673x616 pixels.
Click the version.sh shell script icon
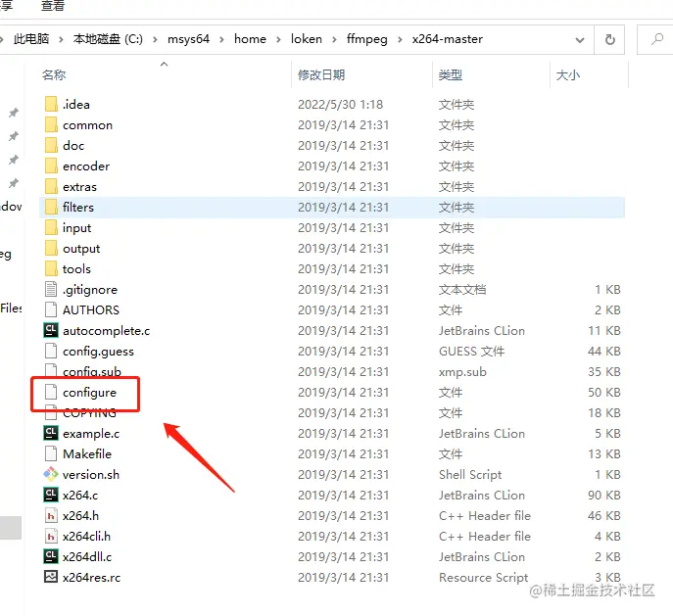pyautogui.click(x=51, y=474)
